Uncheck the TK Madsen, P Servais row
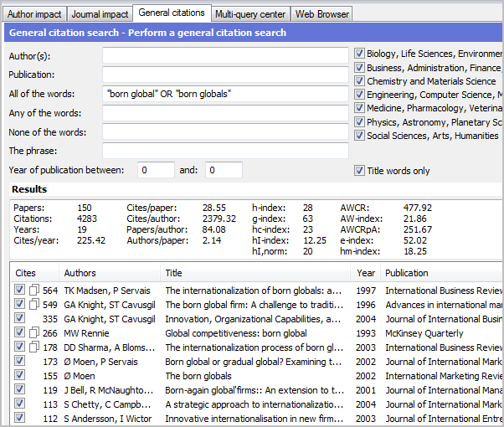 tap(19, 290)
